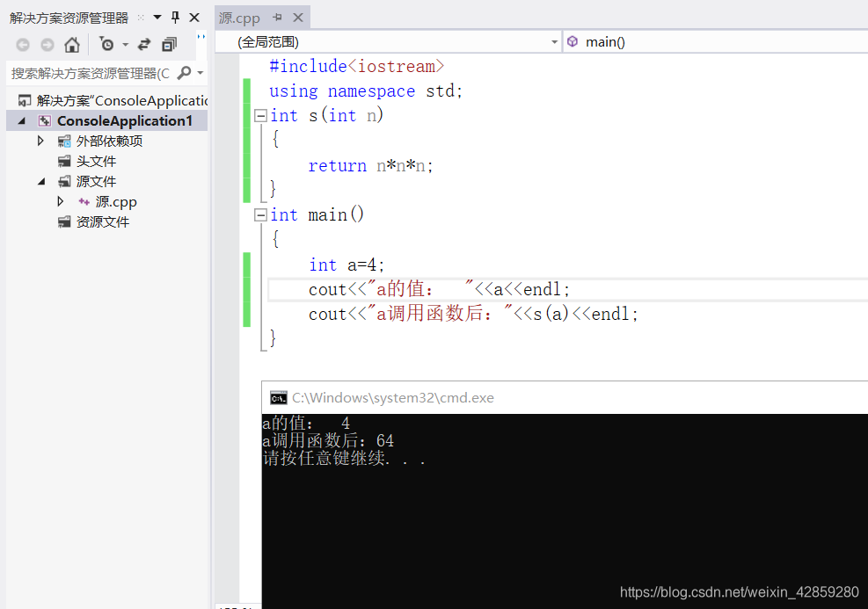Click the 'int a=4;' line
Viewport: 868px width, 609px height.
tap(346, 265)
